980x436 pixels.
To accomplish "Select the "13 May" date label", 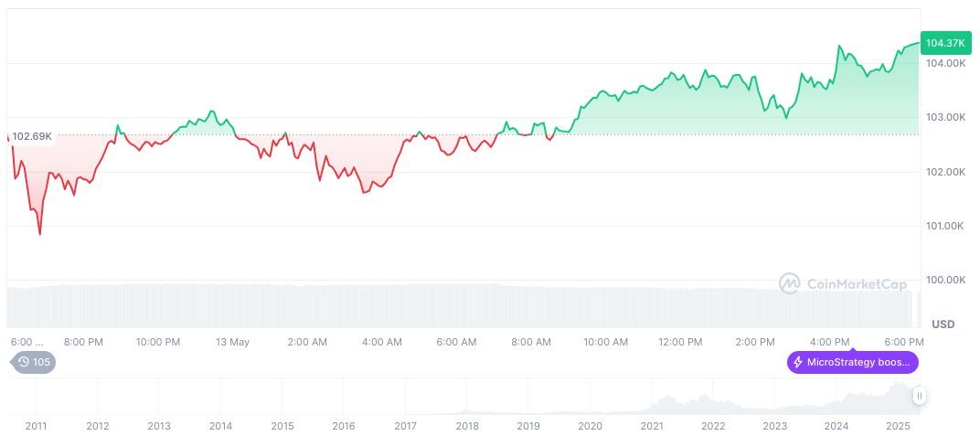I will coord(232,342).
